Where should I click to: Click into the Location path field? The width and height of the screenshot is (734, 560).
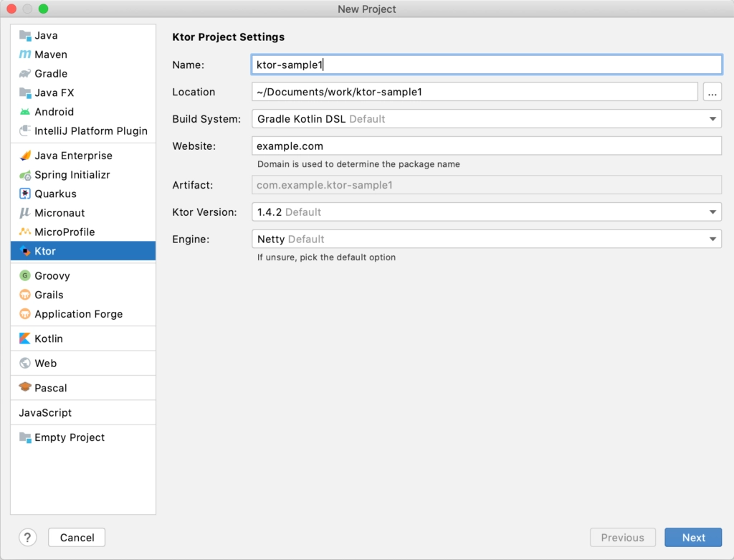click(475, 92)
